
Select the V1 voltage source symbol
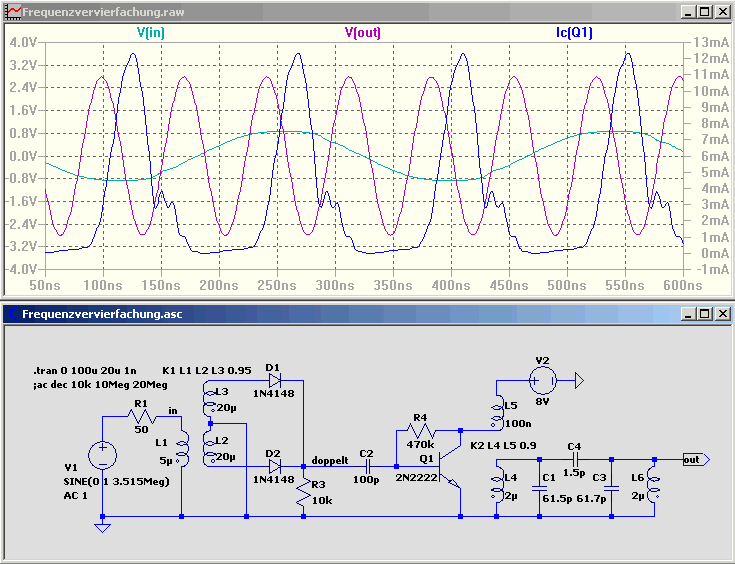click(102, 455)
